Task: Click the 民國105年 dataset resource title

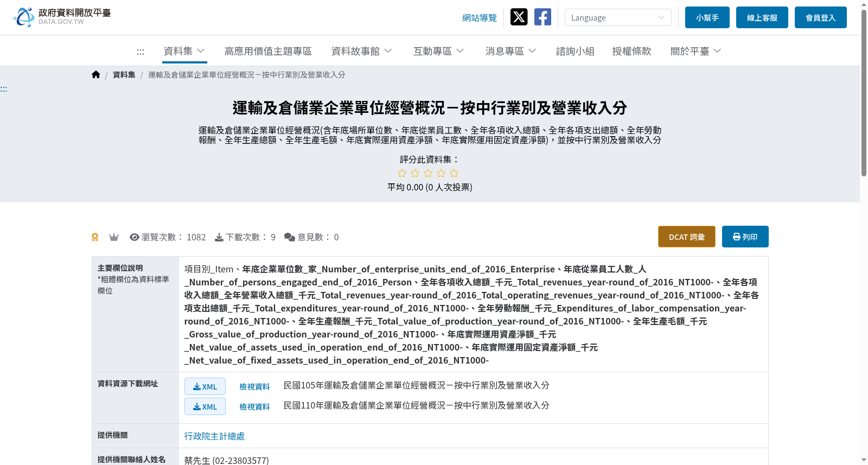Action: 416,385
